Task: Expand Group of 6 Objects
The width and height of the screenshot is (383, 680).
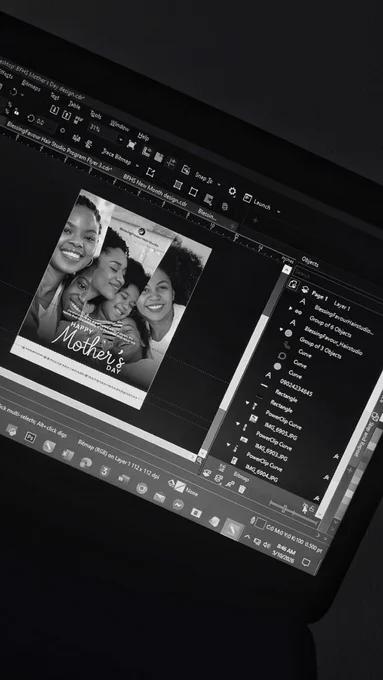Action: pyautogui.click(x=291, y=308)
